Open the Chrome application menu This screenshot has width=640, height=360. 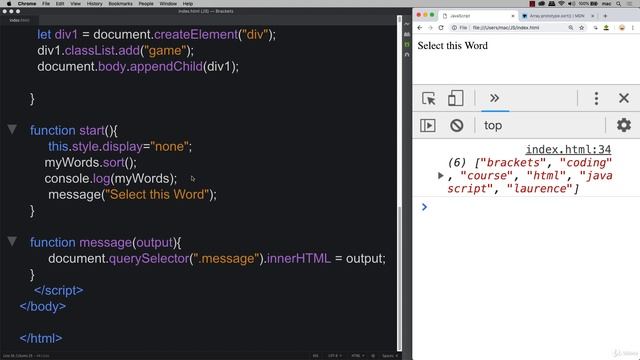tap(27, 4)
